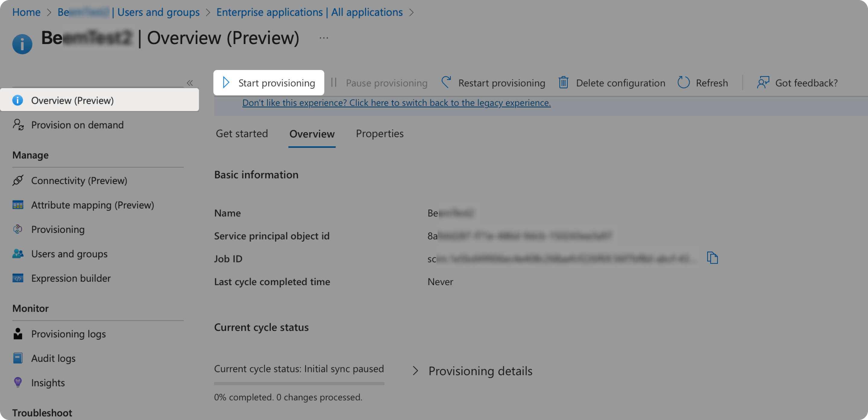The image size is (868, 420).
Task: Switch to the Properties tab
Action: coord(379,134)
